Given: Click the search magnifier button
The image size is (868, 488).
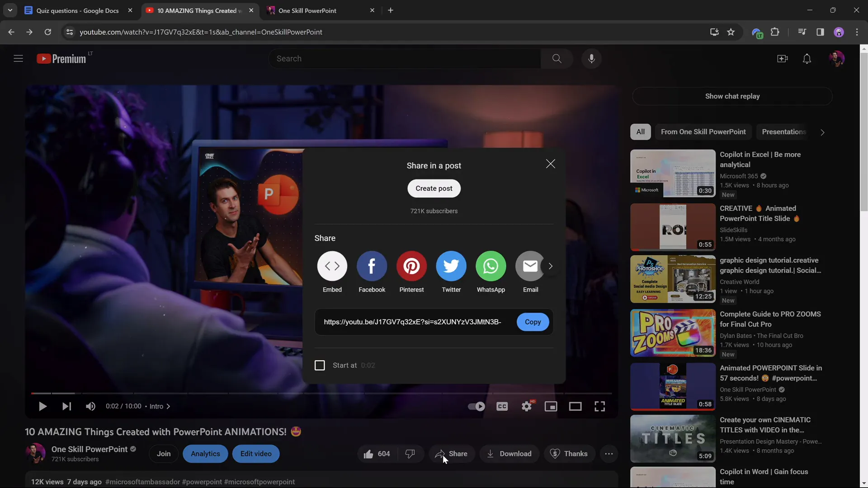Looking at the screenshot, I should [557, 59].
